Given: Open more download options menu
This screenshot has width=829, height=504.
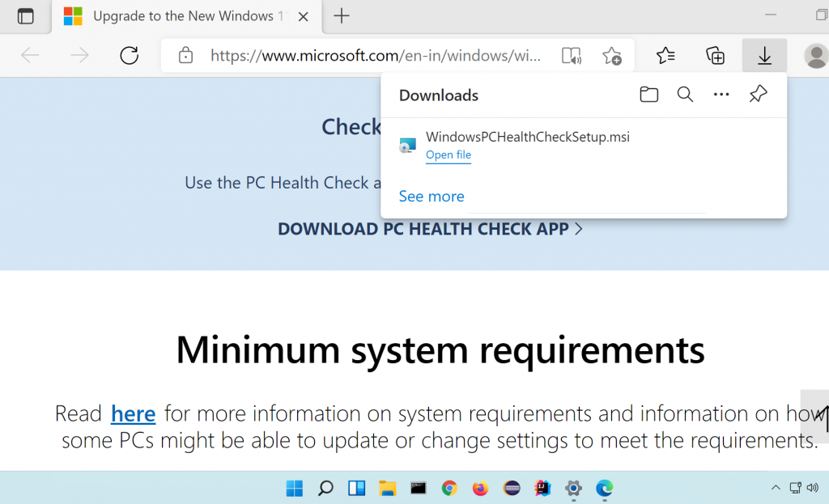Looking at the screenshot, I should click(x=721, y=94).
